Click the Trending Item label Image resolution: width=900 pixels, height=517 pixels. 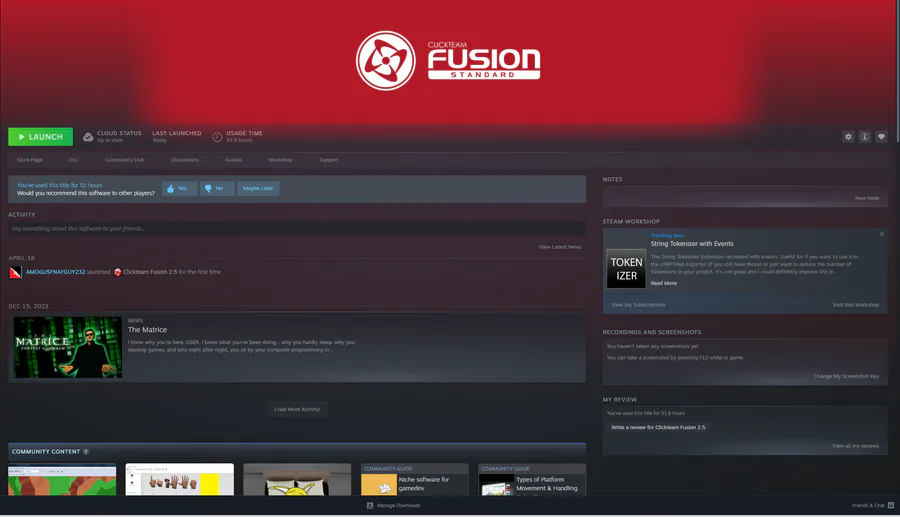667,235
